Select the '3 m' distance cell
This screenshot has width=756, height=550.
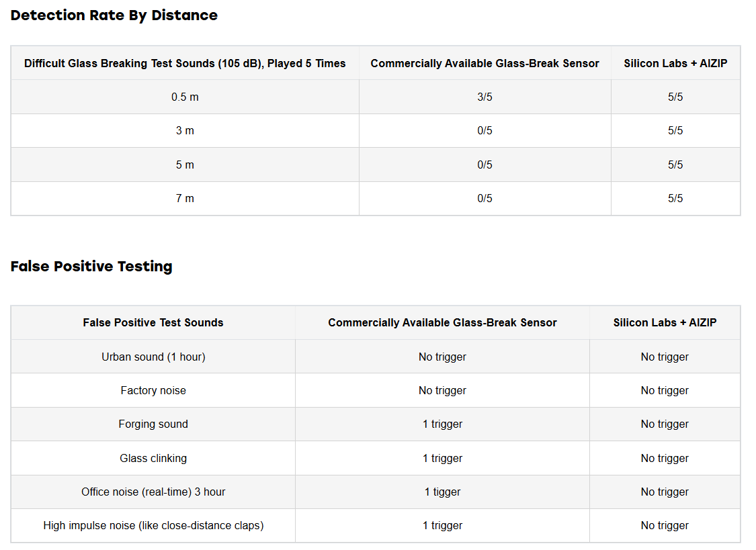tap(185, 130)
